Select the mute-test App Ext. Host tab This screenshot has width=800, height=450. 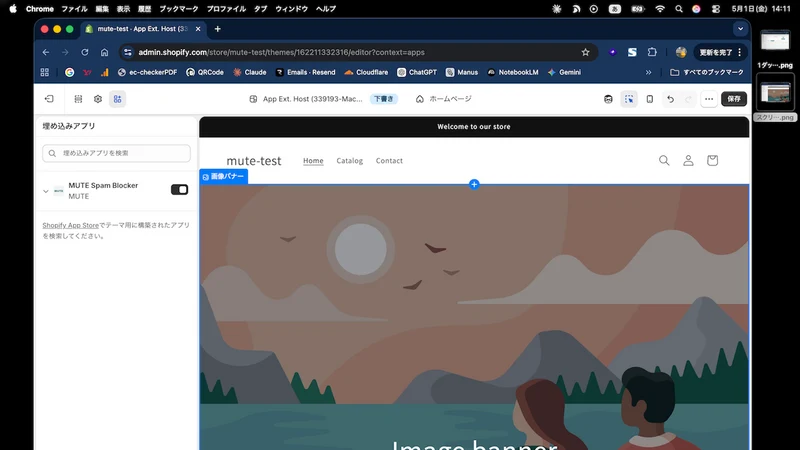pos(143,29)
